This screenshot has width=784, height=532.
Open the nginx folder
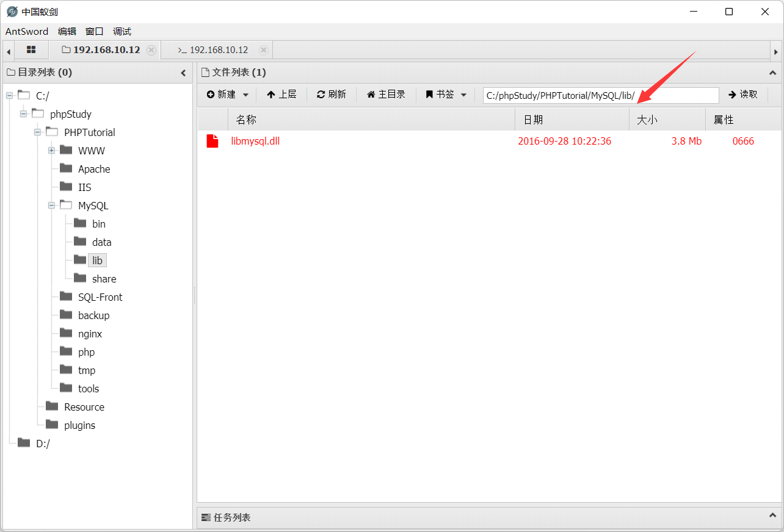tap(81, 333)
